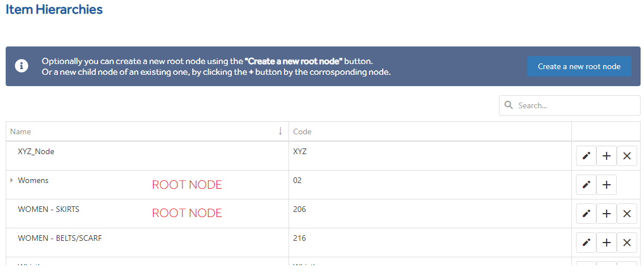Delete the WOMEN - BELTS/SCARF node
The image size is (644, 272).
tap(627, 243)
